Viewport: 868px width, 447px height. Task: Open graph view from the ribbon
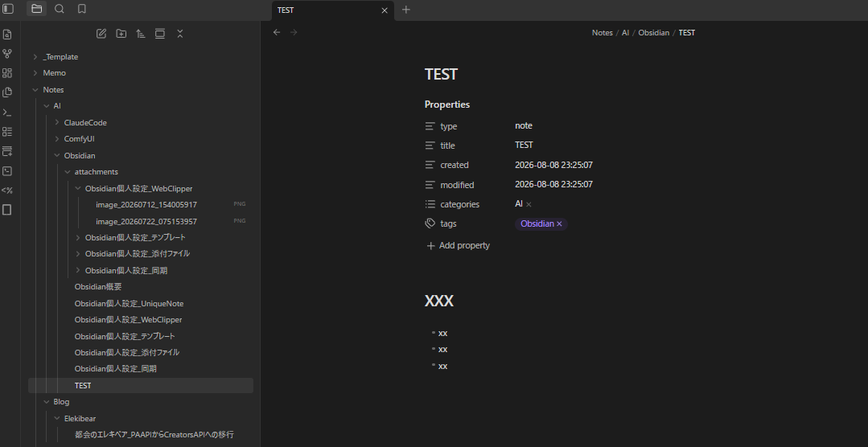pos(7,54)
